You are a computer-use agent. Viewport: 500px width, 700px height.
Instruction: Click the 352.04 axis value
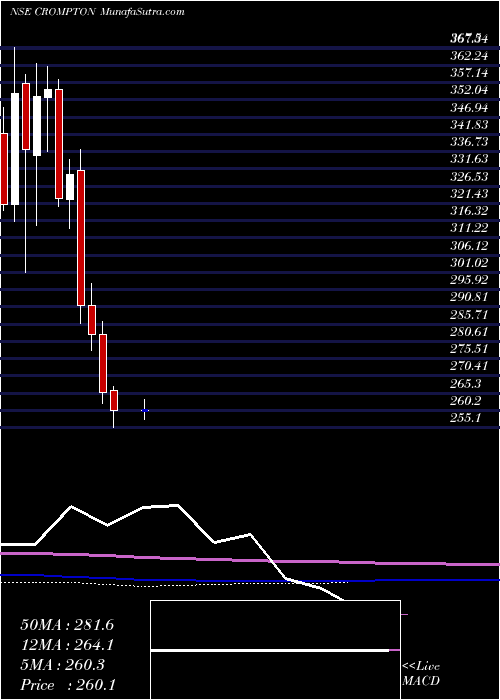pos(468,91)
